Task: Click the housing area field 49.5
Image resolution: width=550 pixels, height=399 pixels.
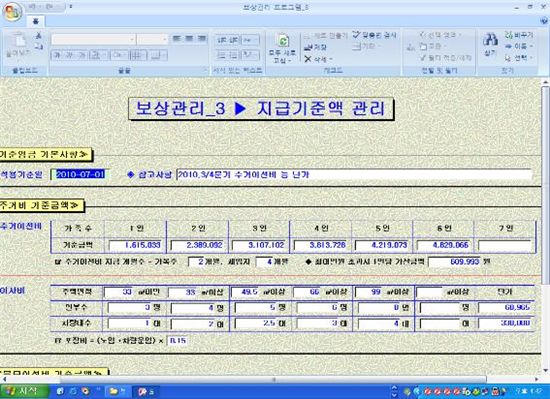Action: (x=246, y=292)
